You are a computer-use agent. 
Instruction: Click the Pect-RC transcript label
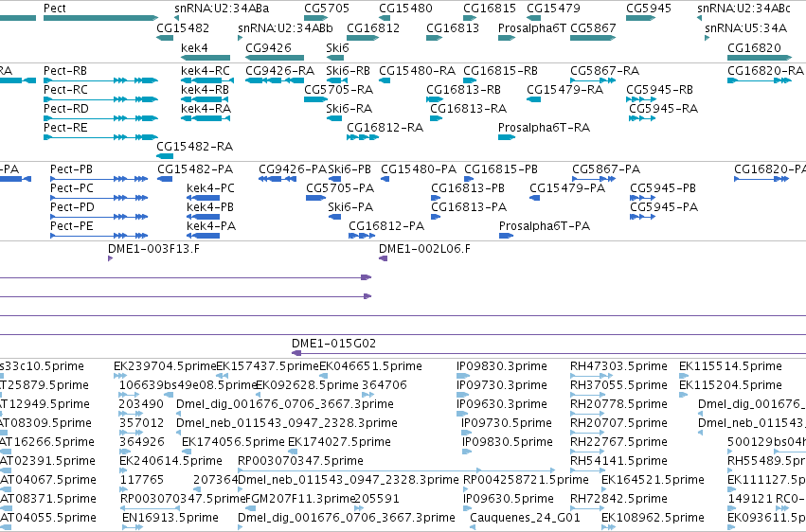65,89
